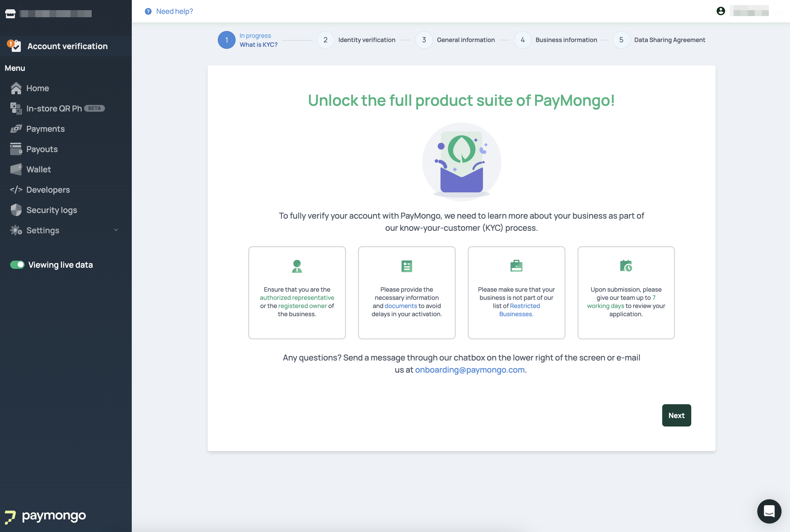Select step 2 Identity verification circle
Viewport: 790px width, 532px height.
[x=325, y=40]
